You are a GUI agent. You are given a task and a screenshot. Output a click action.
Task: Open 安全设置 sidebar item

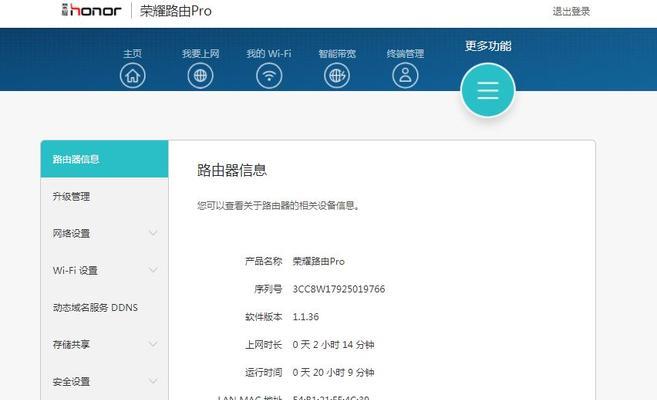coord(104,382)
